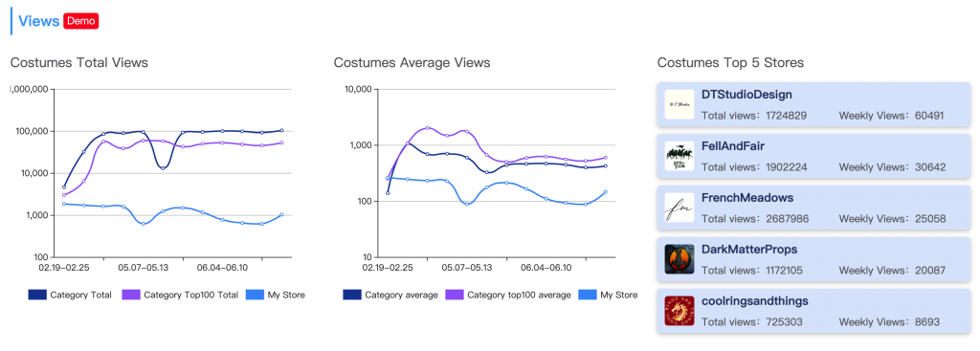This screenshot has width=980, height=351.
Task: Open the FellAndFair store name
Action: click(733, 146)
